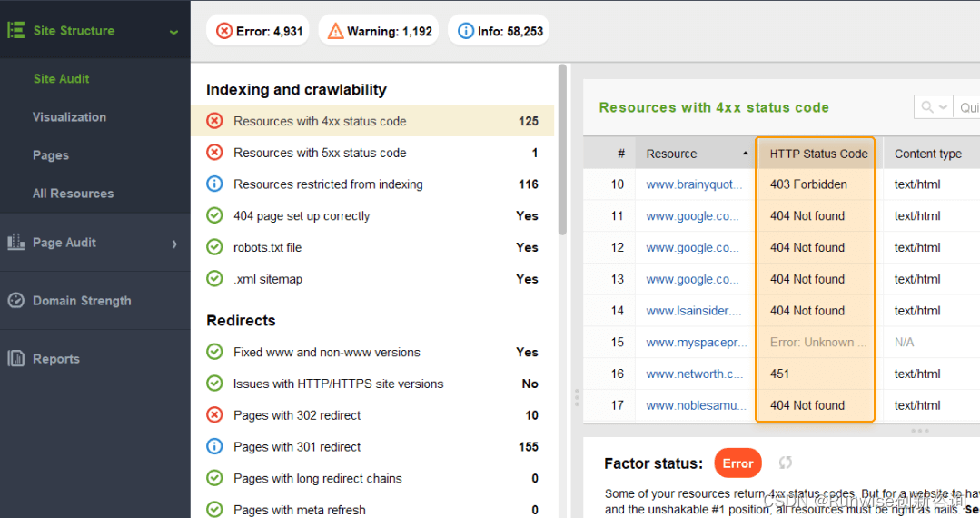Viewport: 980px width, 518px height.
Task: Sort by HTTP Status Code column header
Action: pos(818,154)
